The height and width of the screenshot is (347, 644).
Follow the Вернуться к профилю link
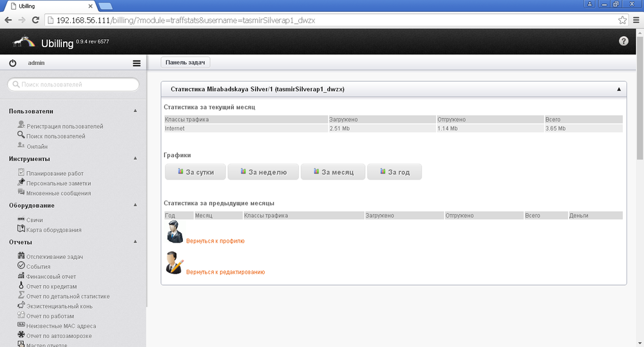215,241
